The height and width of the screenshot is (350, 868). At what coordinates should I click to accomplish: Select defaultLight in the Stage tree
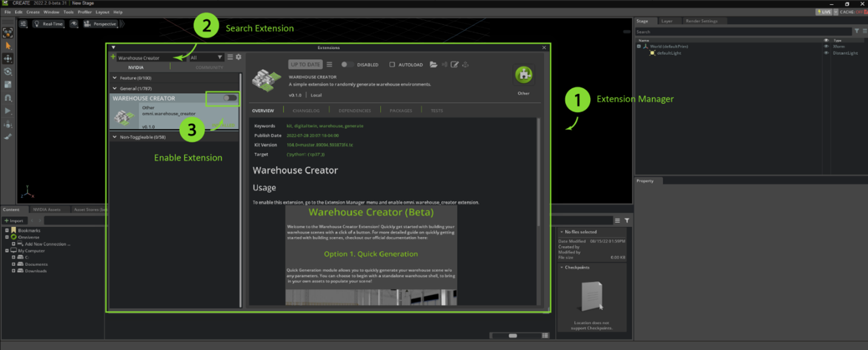click(x=669, y=53)
